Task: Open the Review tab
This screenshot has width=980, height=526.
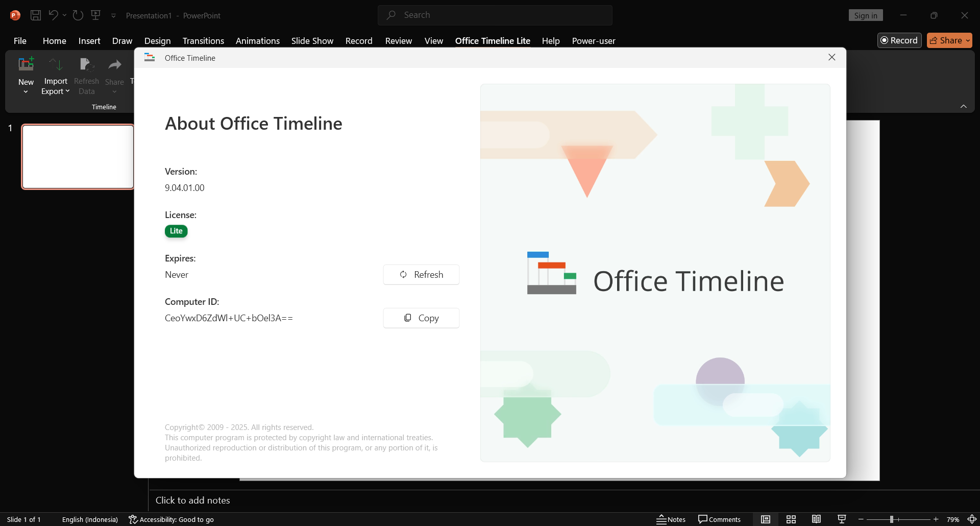Action: coord(399,41)
